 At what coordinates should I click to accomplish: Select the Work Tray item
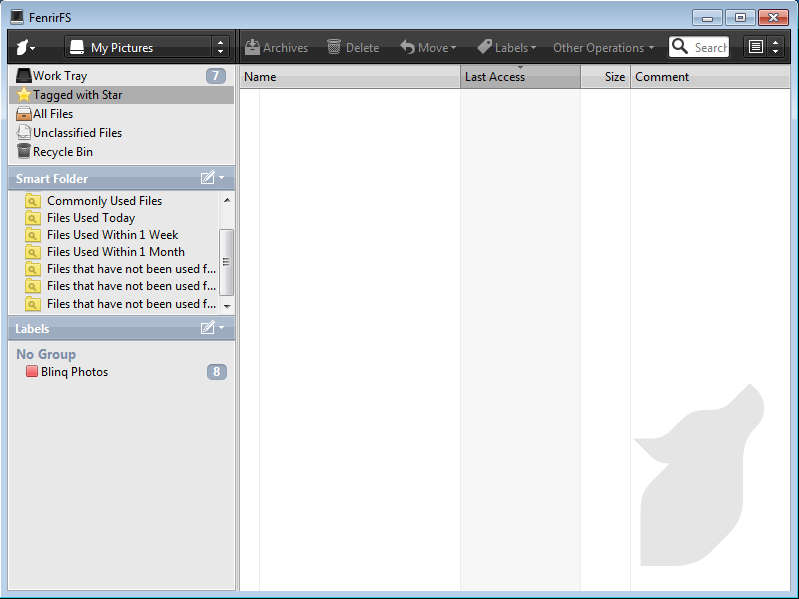(x=121, y=76)
